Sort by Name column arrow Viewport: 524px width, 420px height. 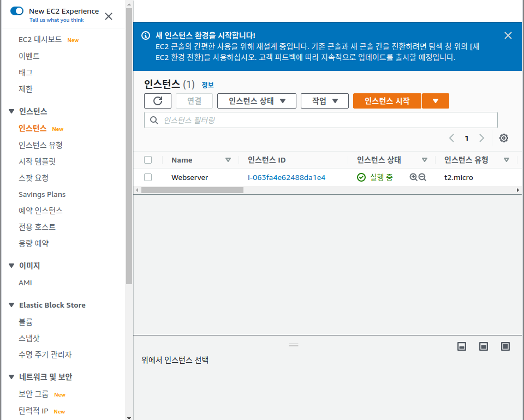click(x=228, y=160)
